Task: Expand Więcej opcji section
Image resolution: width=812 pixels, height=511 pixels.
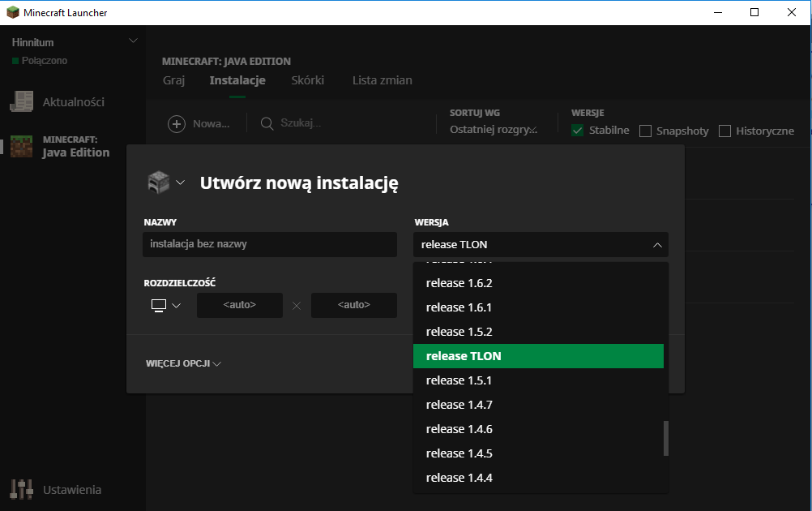Action: (183, 363)
